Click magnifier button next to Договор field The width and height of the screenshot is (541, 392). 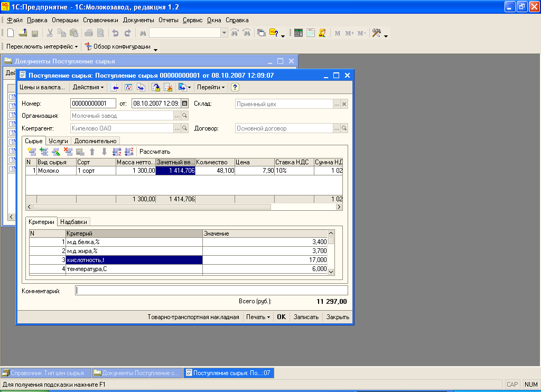tap(344, 128)
